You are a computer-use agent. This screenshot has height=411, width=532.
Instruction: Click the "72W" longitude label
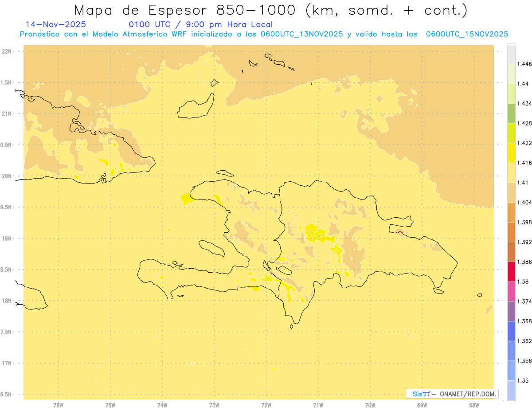pos(266,405)
